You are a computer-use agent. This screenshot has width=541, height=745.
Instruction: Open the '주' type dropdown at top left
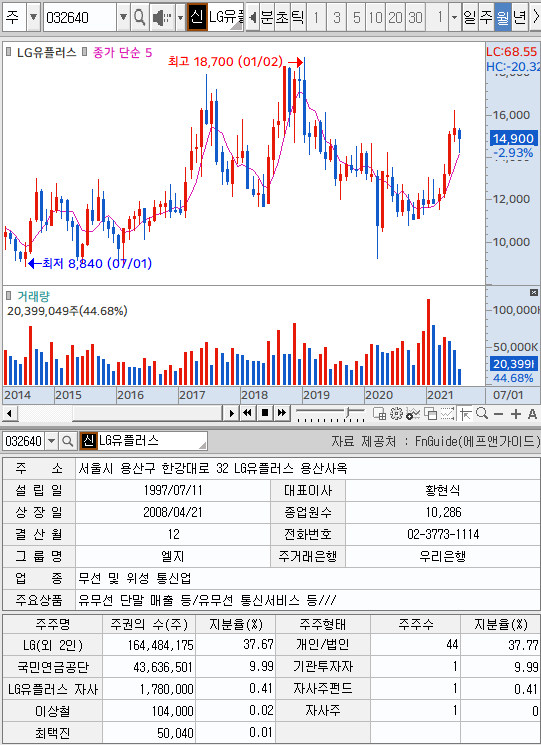(33, 18)
